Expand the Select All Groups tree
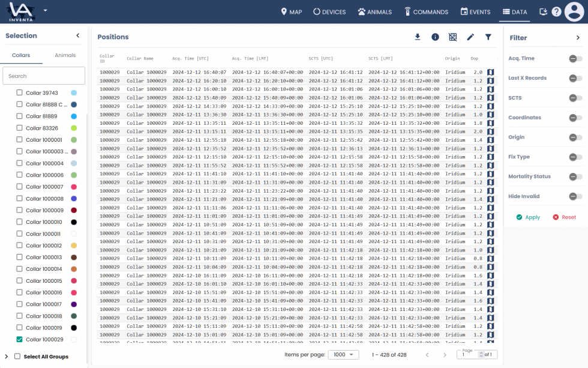This screenshot has width=588, height=368. coord(7,357)
